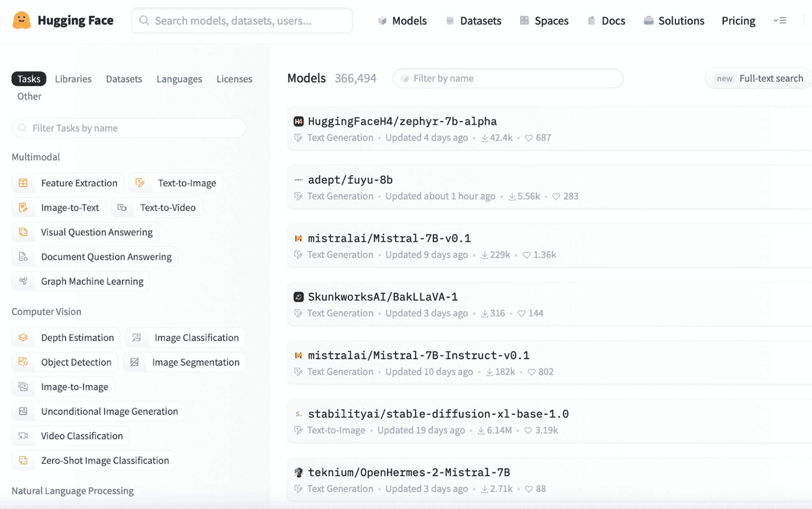Click the Image-to-Text task icon
The width and height of the screenshot is (812, 509).
click(x=24, y=207)
